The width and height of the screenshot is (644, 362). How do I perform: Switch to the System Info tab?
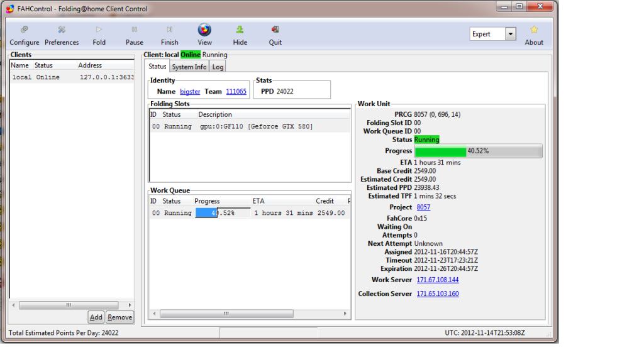tap(189, 67)
